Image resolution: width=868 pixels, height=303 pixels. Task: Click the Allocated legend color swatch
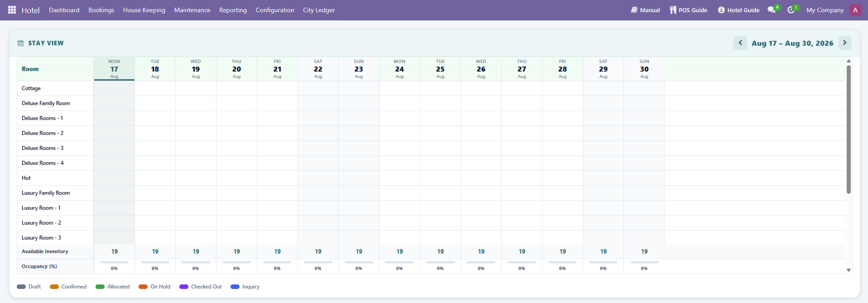(x=100, y=287)
